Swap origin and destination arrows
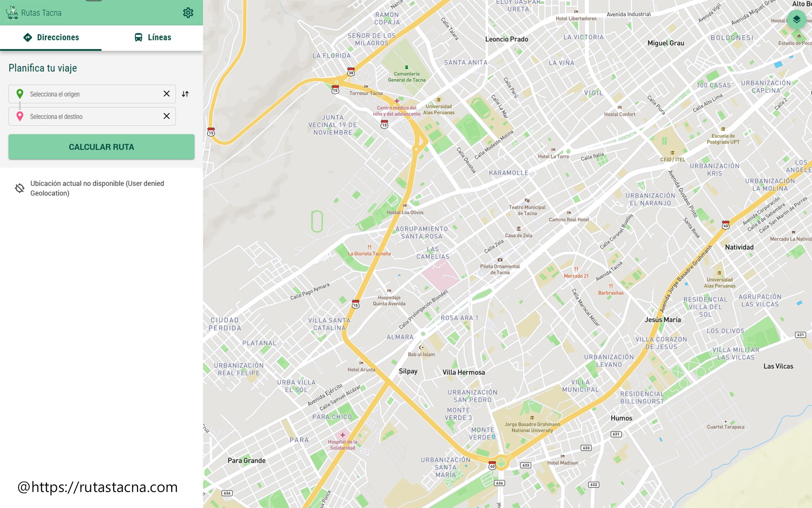The height and width of the screenshot is (508, 812). coord(185,94)
